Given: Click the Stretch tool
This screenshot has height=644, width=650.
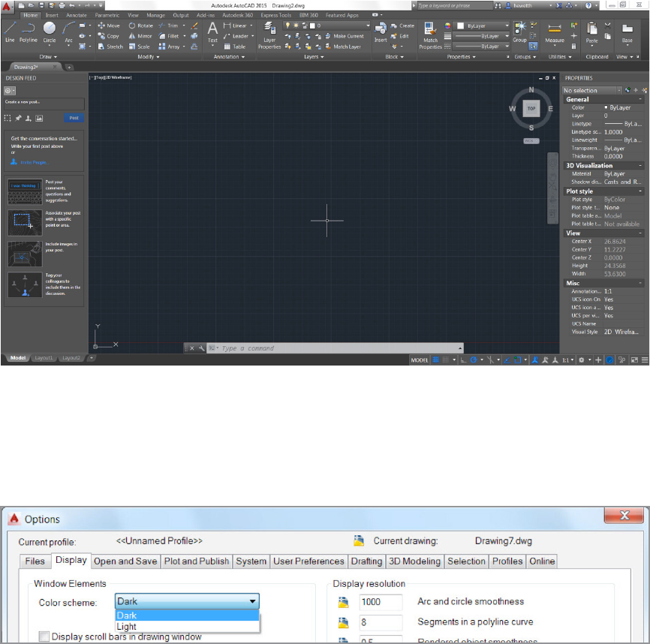Looking at the screenshot, I should pos(110,47).
